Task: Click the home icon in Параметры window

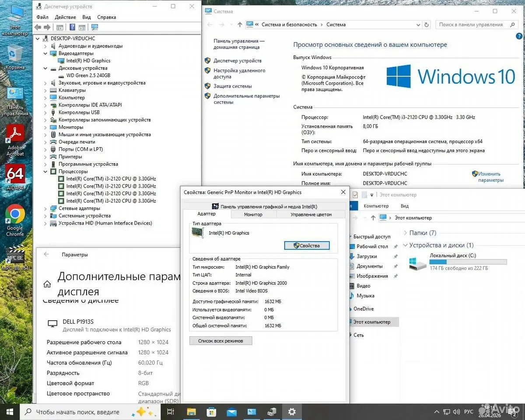Action: [x=47, y=284]
